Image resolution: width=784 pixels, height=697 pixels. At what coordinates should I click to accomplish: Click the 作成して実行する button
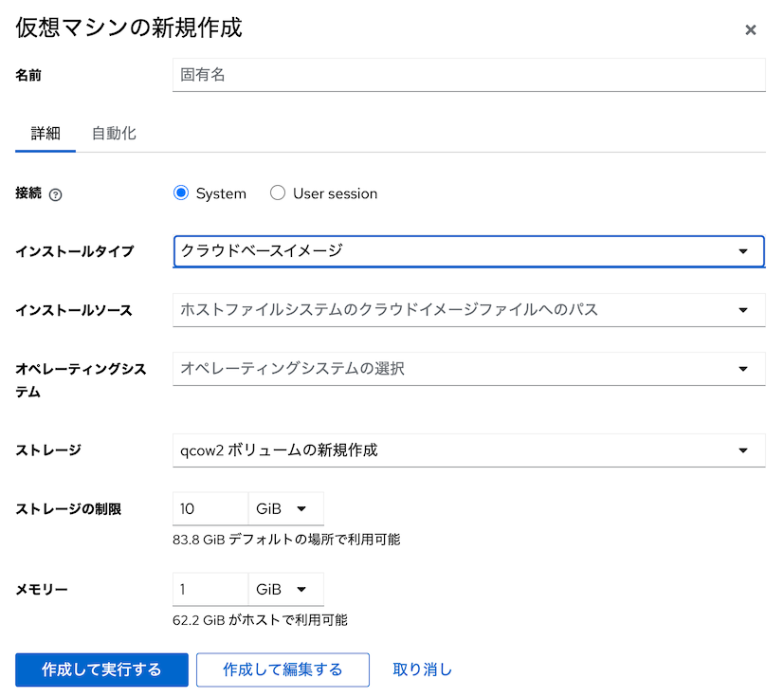coord(102,669)
